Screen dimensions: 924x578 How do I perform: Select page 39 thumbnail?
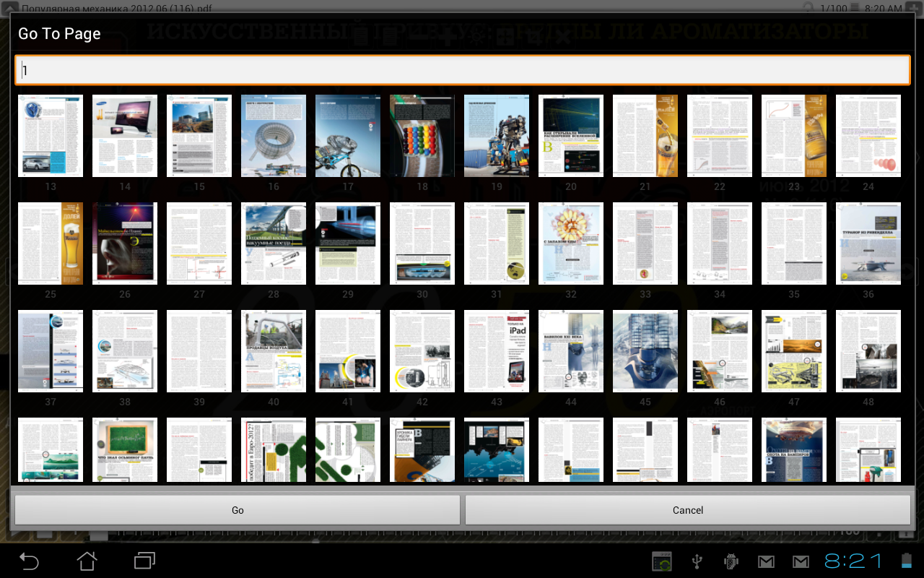pos(199,351)
